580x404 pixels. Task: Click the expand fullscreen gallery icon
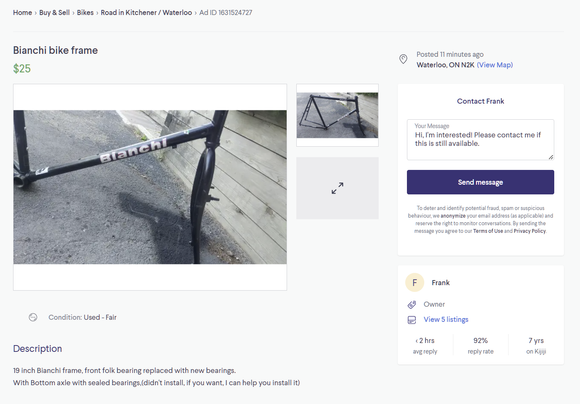click(337, 188)
